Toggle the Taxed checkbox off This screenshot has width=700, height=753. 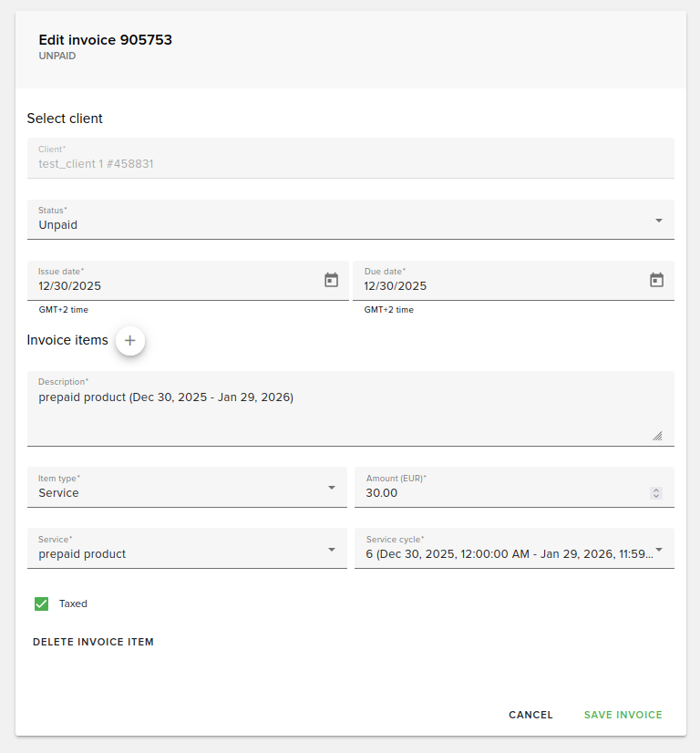pos(41,603)
